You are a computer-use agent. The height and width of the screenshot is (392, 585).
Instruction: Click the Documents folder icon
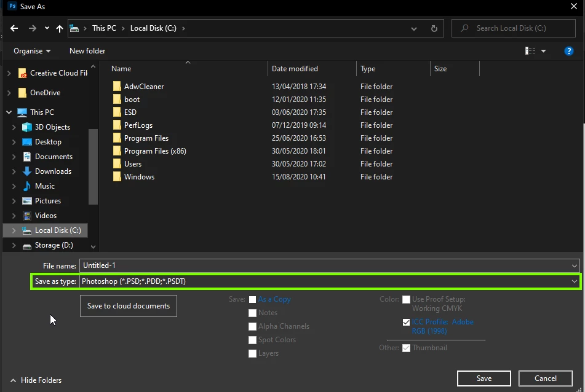tap(27, 157)
